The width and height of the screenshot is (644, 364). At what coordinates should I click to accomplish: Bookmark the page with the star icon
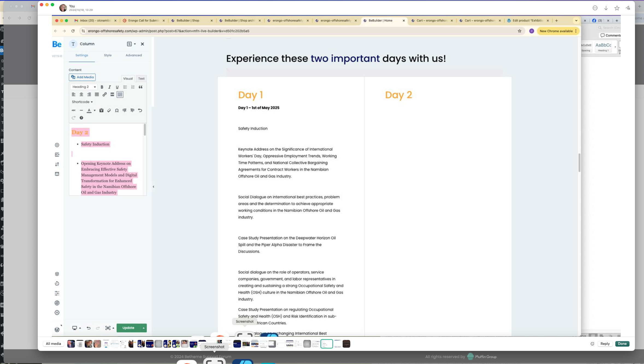coord(519,31)
